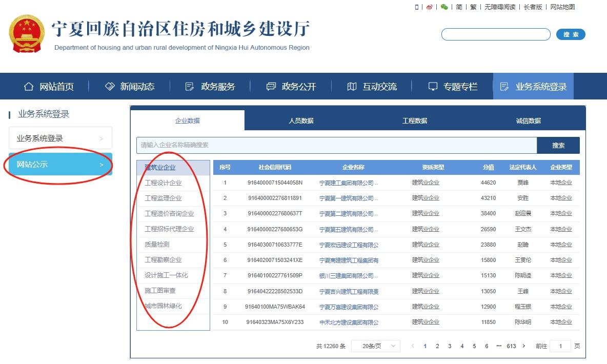Switch to the 诚信数据 tab
This screenshot has width=607, height=364.
click(529, 120)
